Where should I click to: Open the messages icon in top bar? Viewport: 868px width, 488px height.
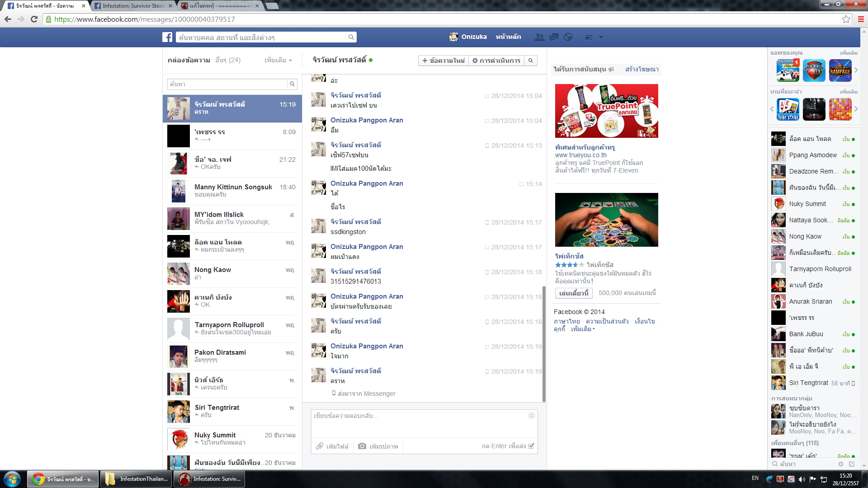tap(554, 37)
